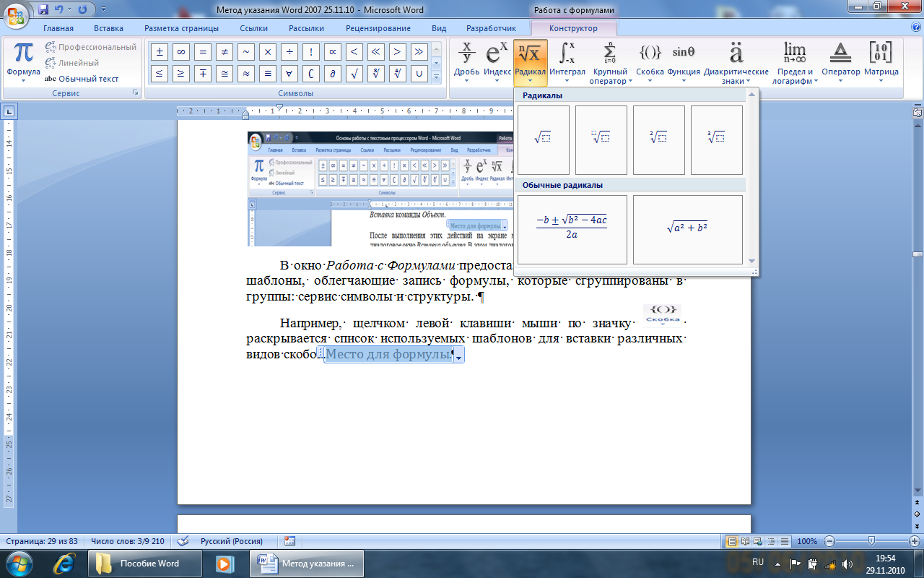This screenshot has height=578, width=924.
Task: Open the Формула pi dropdown
Action: point(24,62)
